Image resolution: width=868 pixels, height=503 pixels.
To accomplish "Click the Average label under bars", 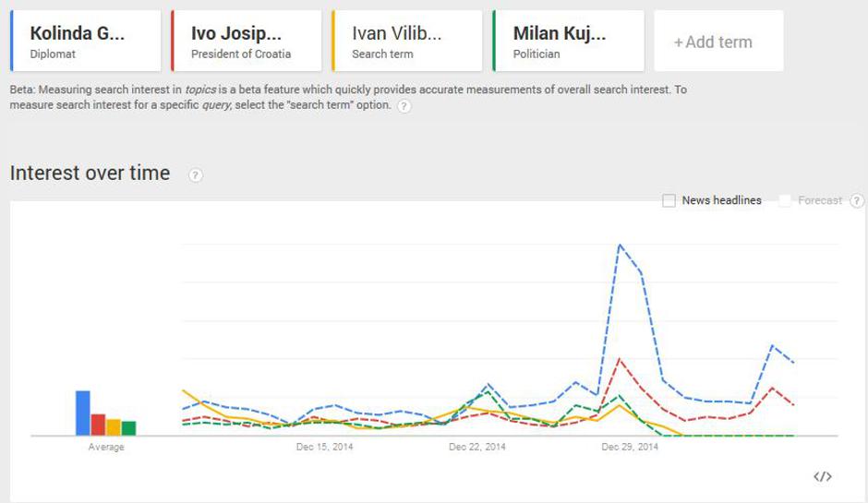I will click(x=106, y=448).
